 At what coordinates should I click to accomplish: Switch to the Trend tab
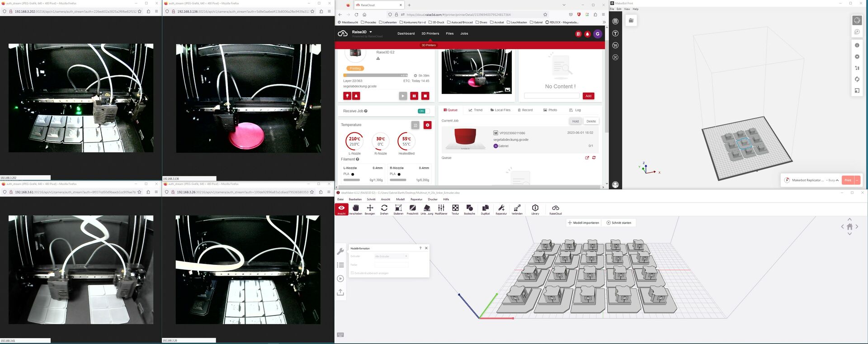coord(476,110)
